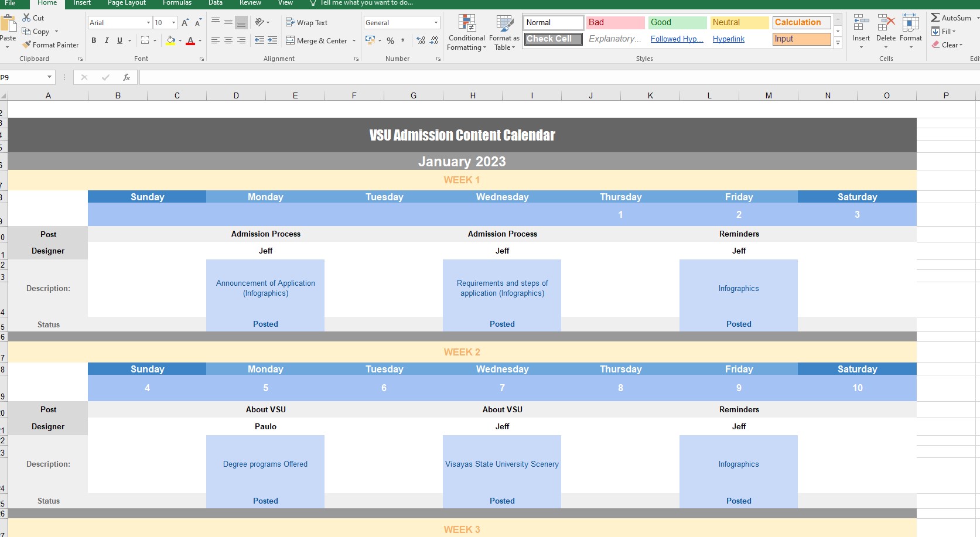Image resolution: width=980 pixels, height=537 pixels.
Task: Open the Insert ribbon tab
Action: pos(82,3)
